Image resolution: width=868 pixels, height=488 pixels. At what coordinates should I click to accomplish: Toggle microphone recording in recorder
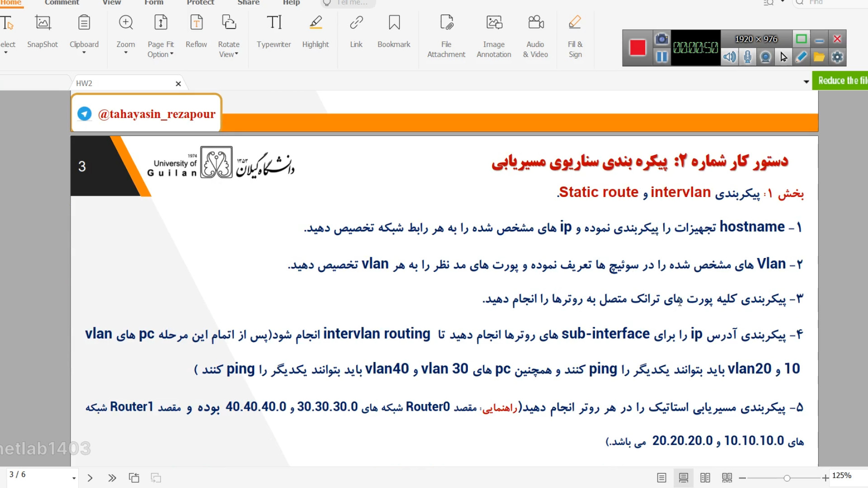click(x=748, y=57)
